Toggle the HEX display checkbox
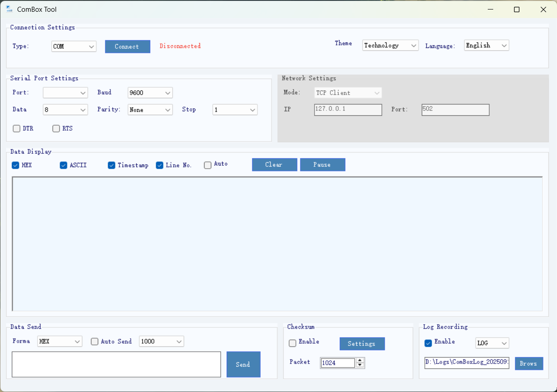Image resolution: width=557 pixels, height=392 pixels. click(x=15, y=165)
